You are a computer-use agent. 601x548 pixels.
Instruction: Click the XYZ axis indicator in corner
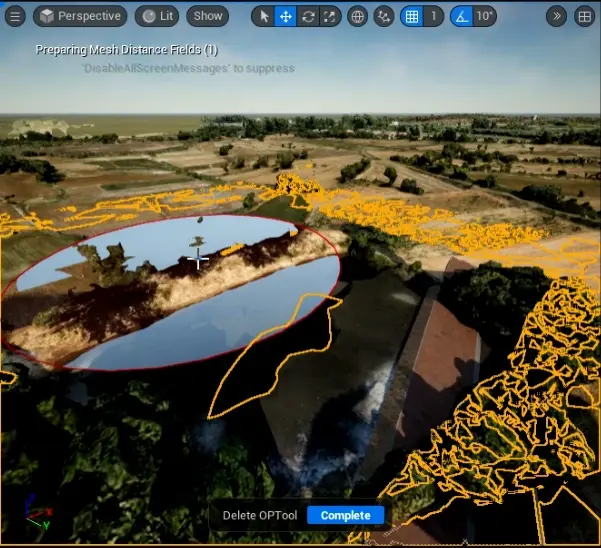[38, 512]
